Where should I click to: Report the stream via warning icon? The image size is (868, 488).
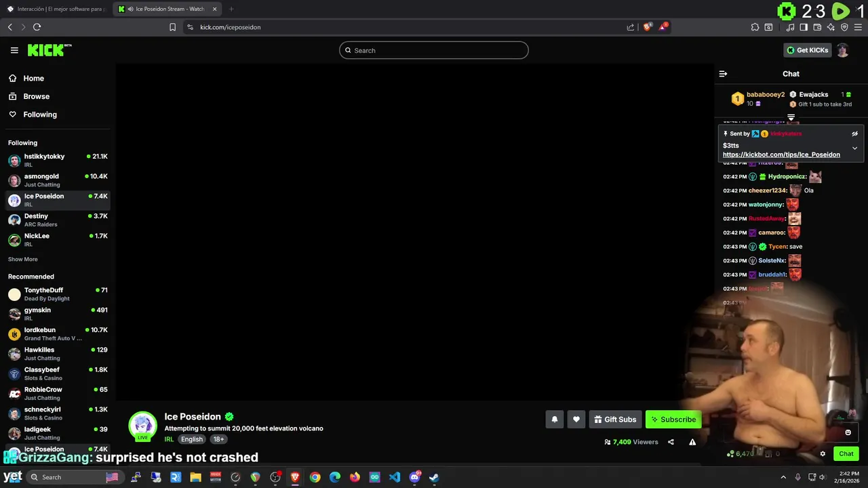coord(692,442)
